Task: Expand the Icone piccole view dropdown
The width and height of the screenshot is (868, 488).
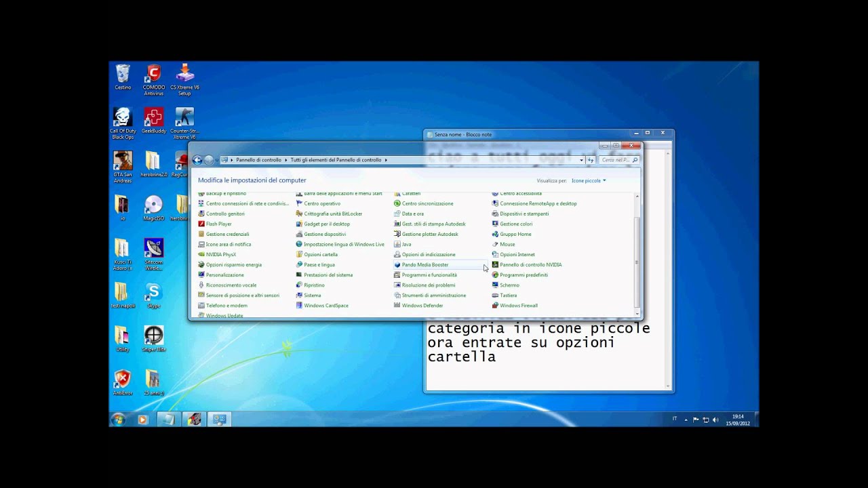Action: point(589,180)
